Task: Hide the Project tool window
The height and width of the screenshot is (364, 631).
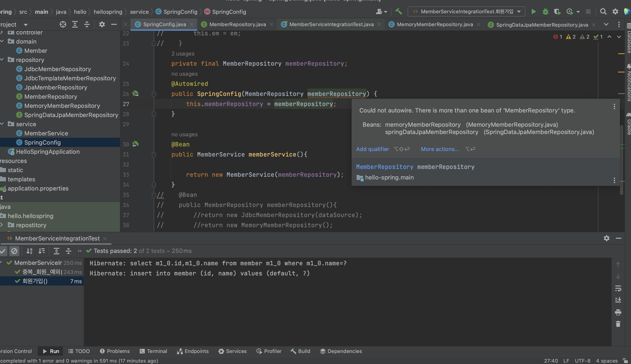Action: [x=114, y=24]
